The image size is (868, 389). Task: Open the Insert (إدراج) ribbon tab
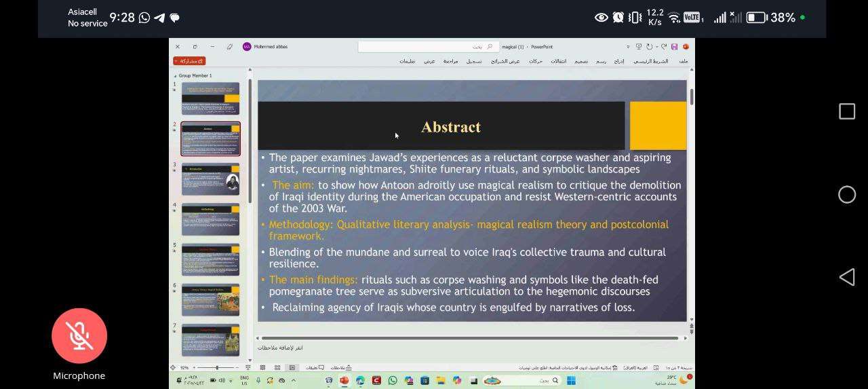point(619,61)
